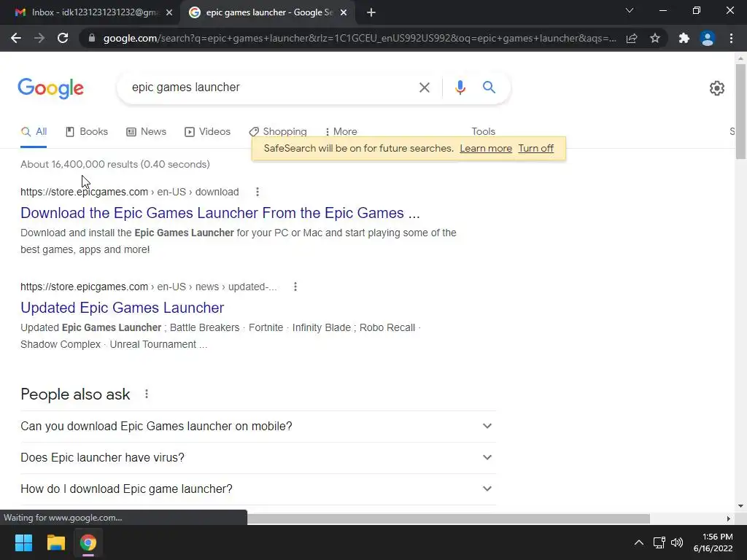
Task: Expand 'Does Epic launcher have virus?' question
Action: (258, 458)
